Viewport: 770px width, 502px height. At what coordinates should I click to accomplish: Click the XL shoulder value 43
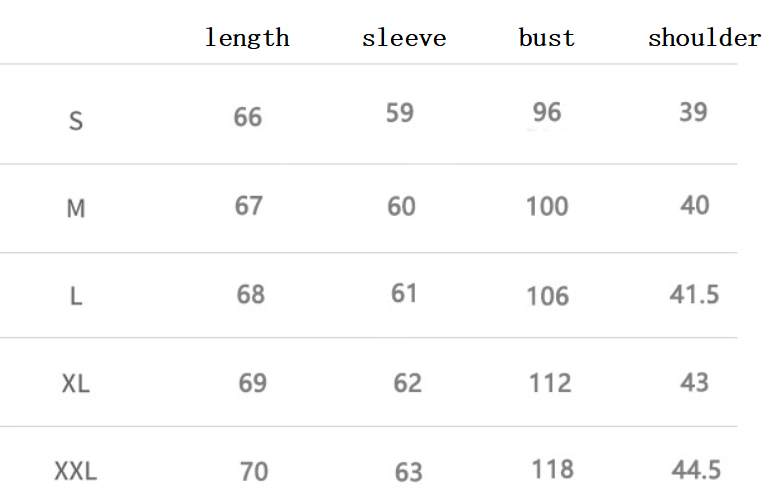tap(694, 382)
